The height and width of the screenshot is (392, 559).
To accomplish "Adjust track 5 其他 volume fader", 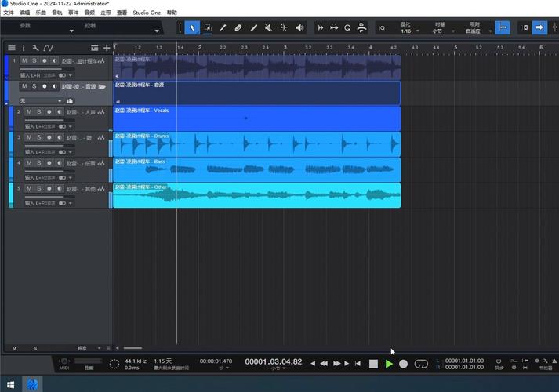I will (50, 197).
